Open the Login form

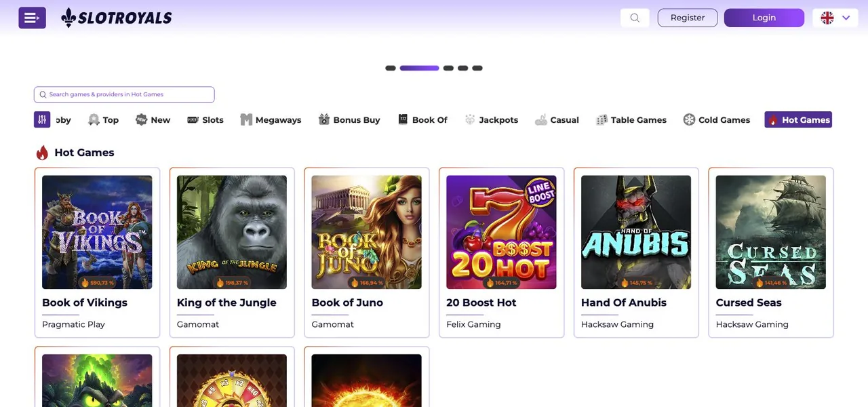coord(764,18)
